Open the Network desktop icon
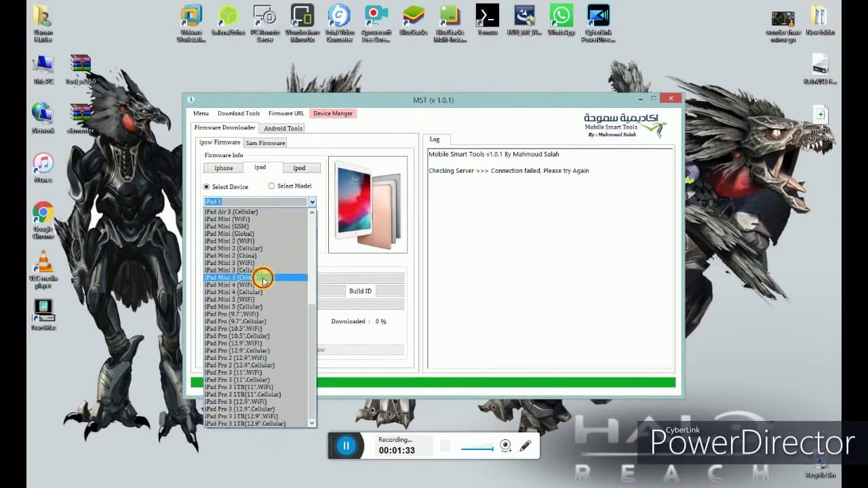Image resolution: width=868 pixels, height=488 pixels. coord(43,118)
